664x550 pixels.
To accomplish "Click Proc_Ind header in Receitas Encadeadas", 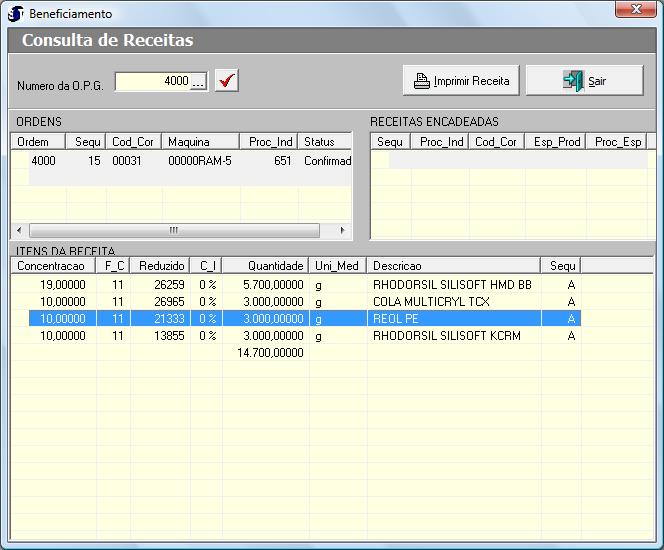I will coord(441,142).
